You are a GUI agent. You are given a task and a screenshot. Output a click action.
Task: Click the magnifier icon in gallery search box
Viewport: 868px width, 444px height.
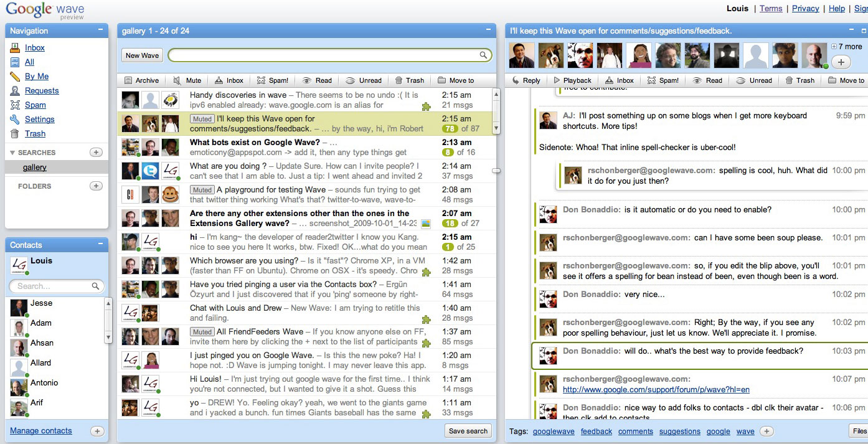pyautogui.click(x=483, y=55)
